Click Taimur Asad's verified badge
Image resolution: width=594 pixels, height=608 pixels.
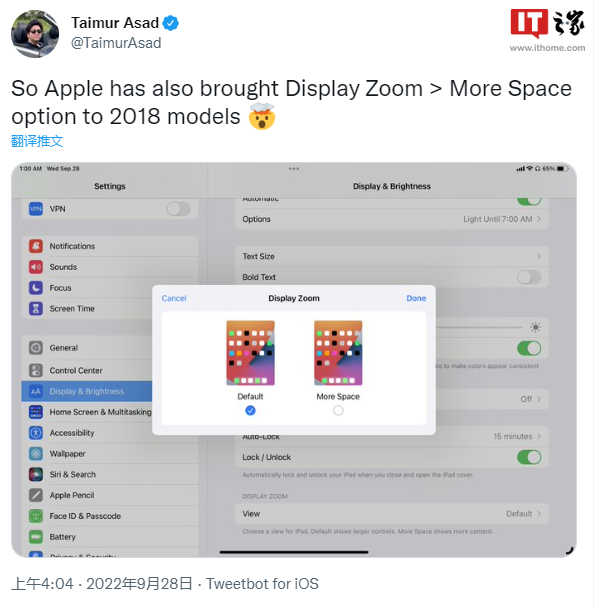pos(170,23)
